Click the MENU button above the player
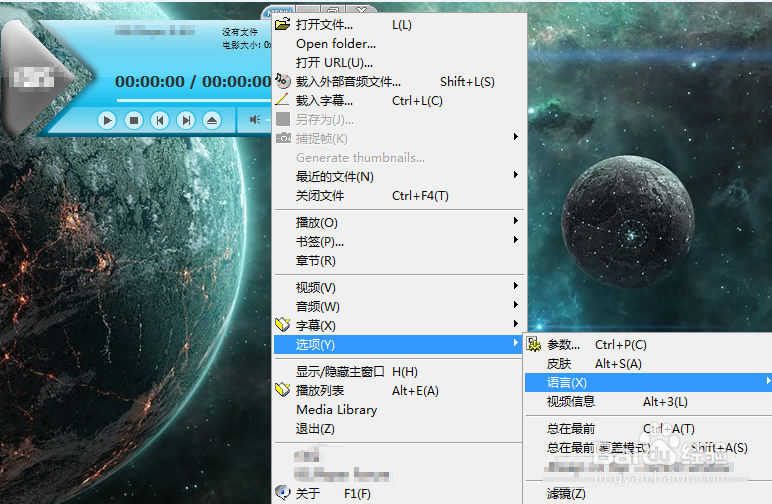The width and height of the screenshot is (772, 504). point(279,10)
